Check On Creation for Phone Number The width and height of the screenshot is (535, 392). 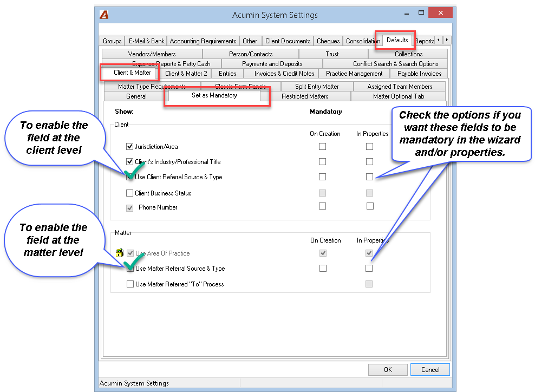tap(322, 206)
